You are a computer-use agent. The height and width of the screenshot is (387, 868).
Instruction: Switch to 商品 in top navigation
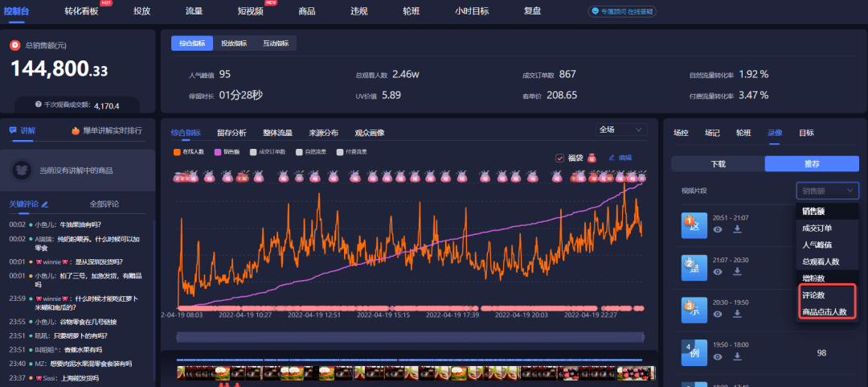tap(307, 11)
